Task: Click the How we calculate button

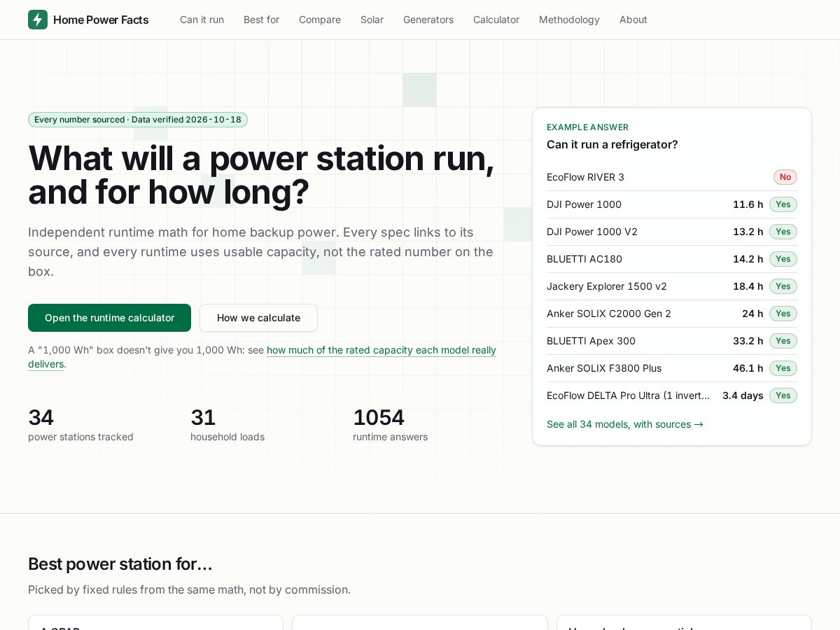Action: click(258, 318)
